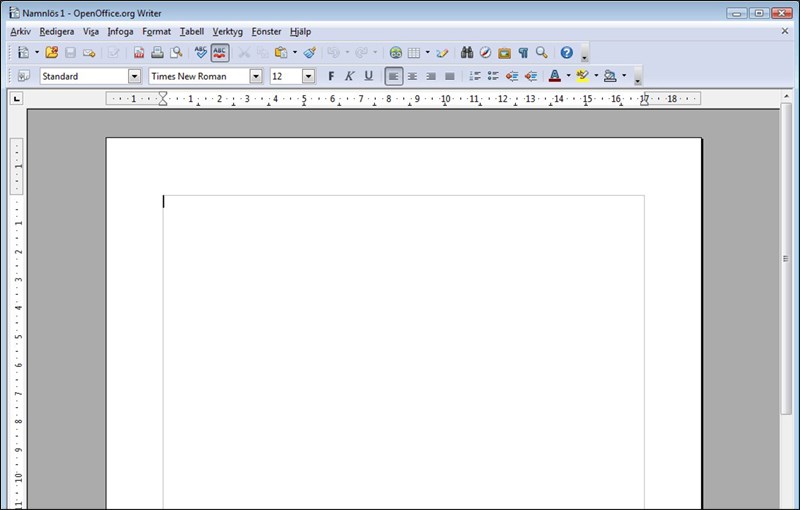Open Styles and Formatting window icon
The width and height of the screenshot is (800, 510).
click(23, 76)
